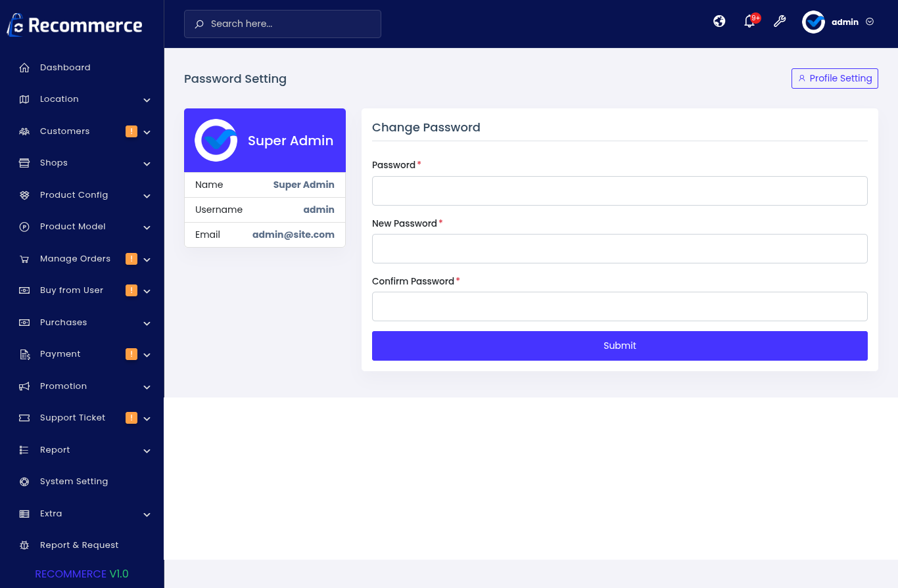
Task: Select the Payment menu item
Action: pos(82,354)
